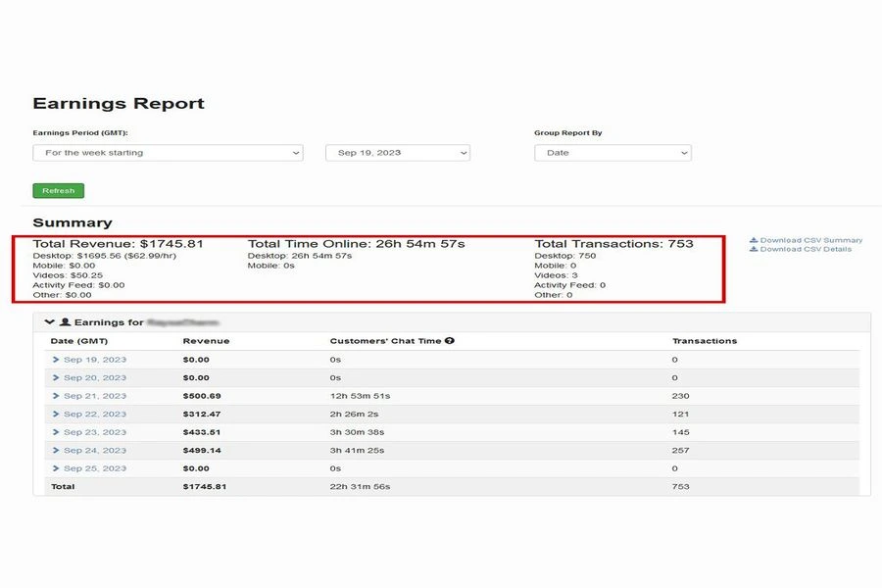Screen dimensions: 882x588
Task: Expand the Sep 19, 2023 row
Action: (56, 360)
